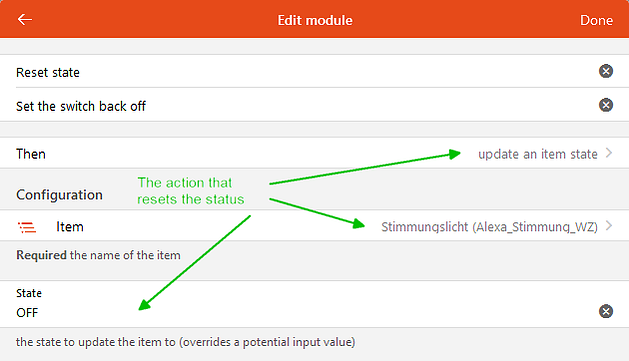
Task: Edit the Set the switch back off text
Action: pos(81,106)
